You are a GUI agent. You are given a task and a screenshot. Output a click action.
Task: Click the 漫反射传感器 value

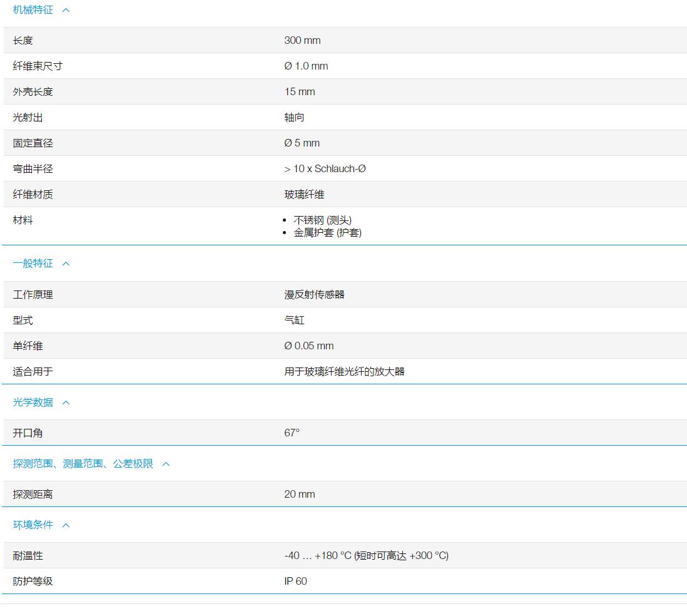(x=314, y=295)
